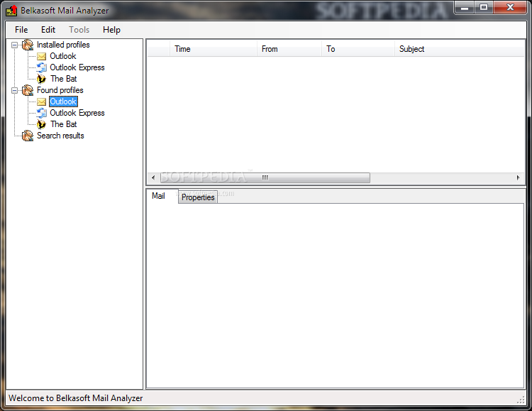Click the Outlook envelope icon under Found profiles
The height and width of the screenshot is (411, 532).
click(41, 102)
